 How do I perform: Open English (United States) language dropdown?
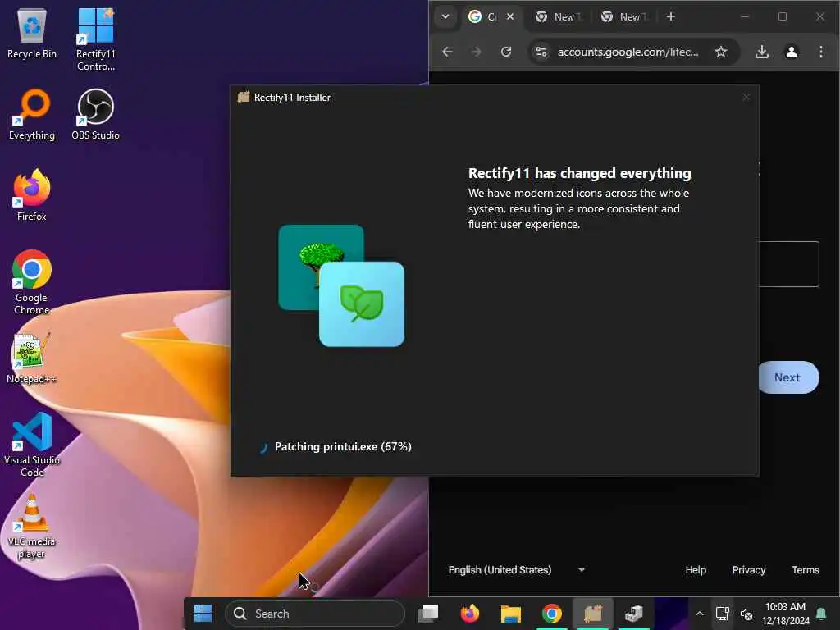[x=517, y=570]
